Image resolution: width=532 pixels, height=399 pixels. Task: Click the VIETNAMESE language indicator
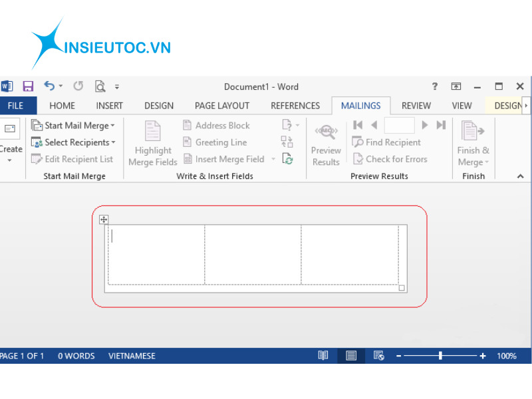pos(132,356)
